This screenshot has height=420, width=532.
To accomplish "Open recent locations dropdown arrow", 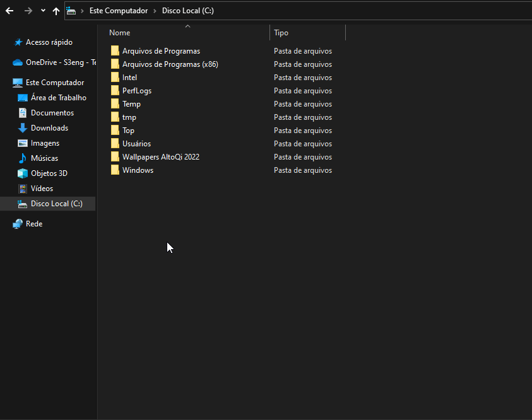I will (43, 11).
